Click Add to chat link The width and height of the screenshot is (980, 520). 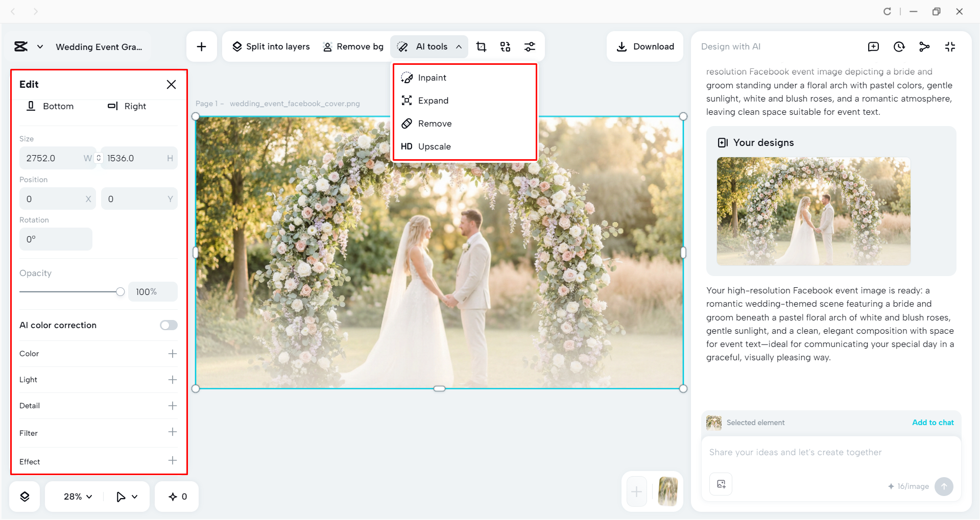click(x=932, y=423)
